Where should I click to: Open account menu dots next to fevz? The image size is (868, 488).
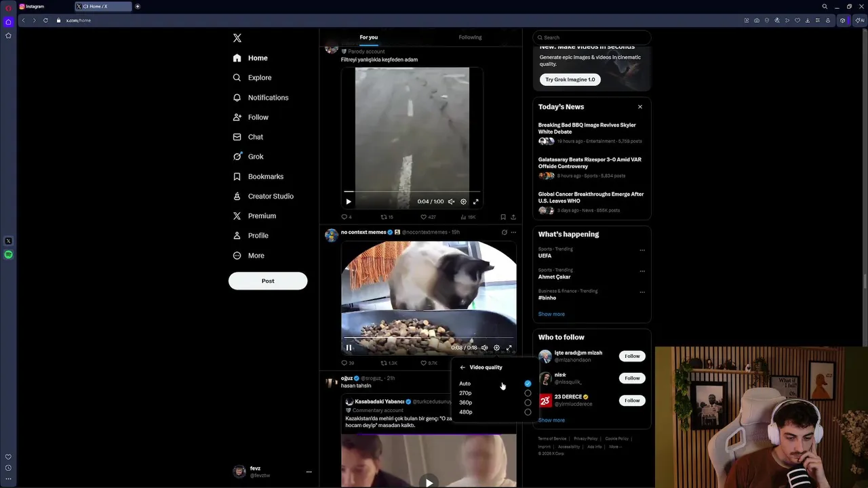point(309,472)
